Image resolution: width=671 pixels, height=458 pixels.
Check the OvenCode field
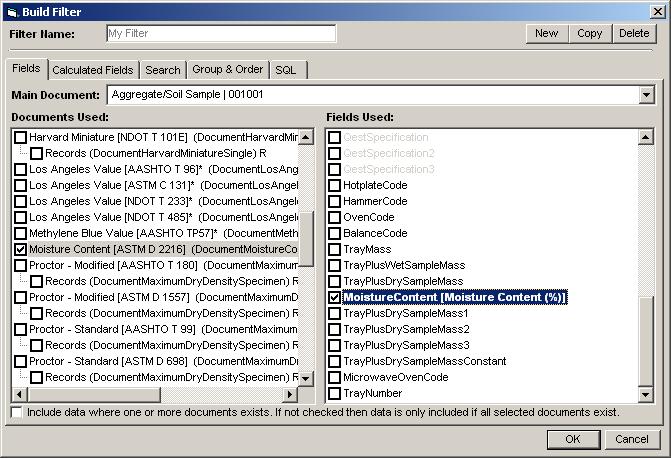tap(335, 217)
